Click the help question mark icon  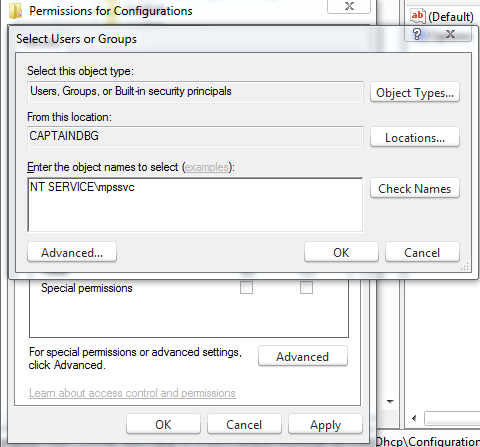point(417,34)
